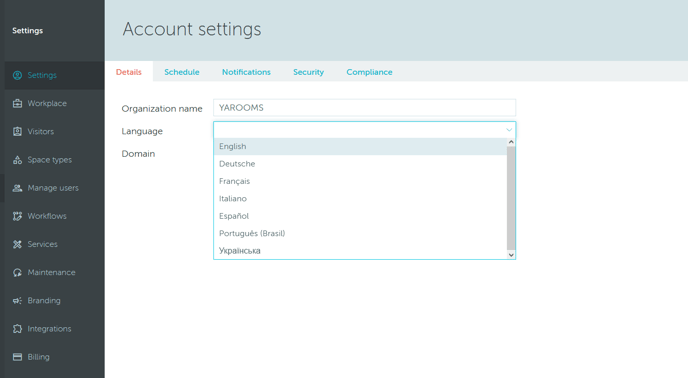
Task: Focus the Organization name input field
Action: [x=365, y=108]
